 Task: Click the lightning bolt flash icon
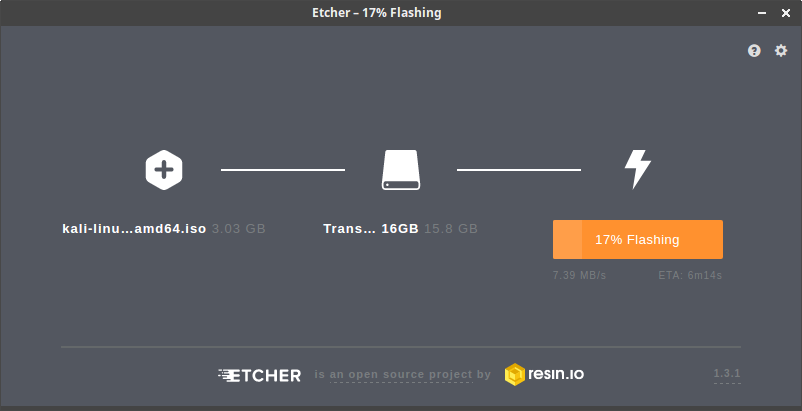638,170
